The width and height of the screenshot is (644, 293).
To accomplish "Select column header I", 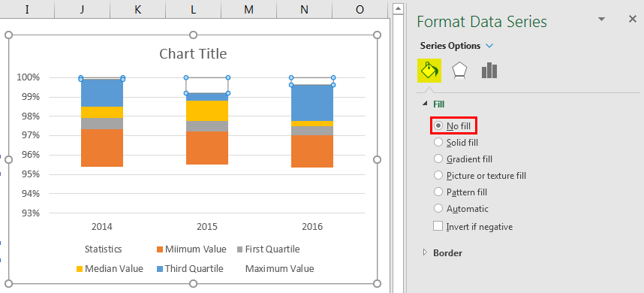I will pyautogui.click(x=27, y=10).
